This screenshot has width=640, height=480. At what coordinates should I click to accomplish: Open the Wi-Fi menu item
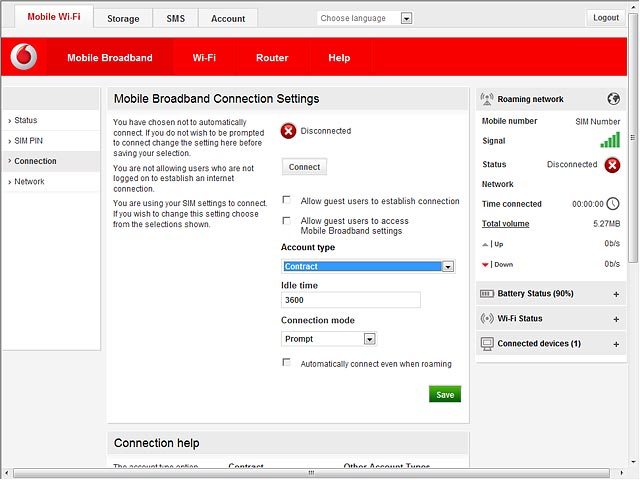coord(204,58)
